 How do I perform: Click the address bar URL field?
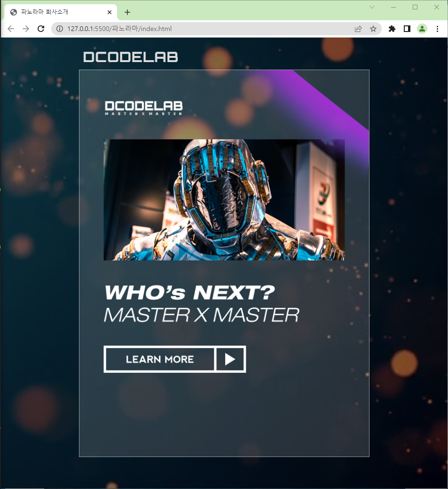click(x=206, y=29)
